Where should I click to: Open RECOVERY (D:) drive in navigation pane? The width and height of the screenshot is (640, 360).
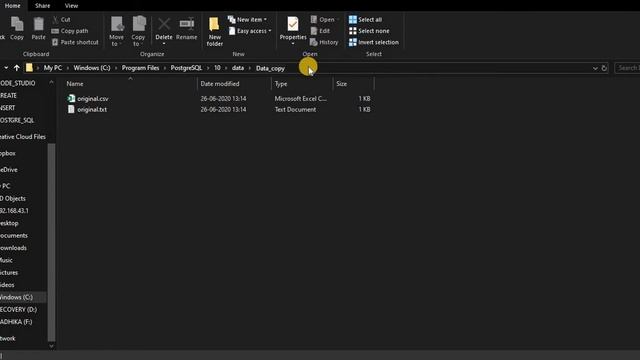[x=18, y=309]
